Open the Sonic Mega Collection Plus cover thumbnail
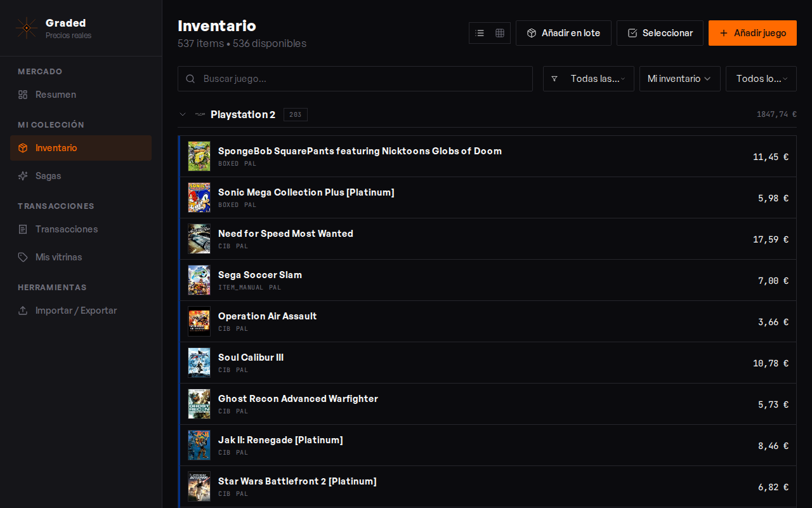This screenshot has width=812, height=508. (x=199, y=197)
